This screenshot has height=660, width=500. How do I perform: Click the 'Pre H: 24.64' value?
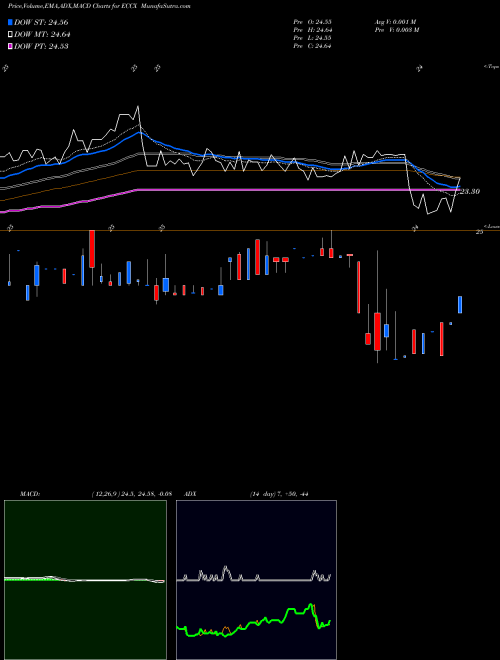click(312, 30)
